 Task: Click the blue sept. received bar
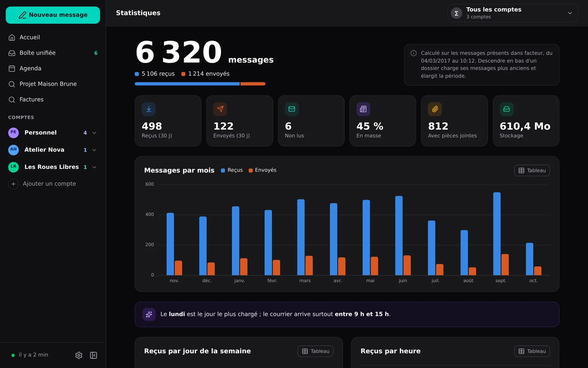[497, 234]
